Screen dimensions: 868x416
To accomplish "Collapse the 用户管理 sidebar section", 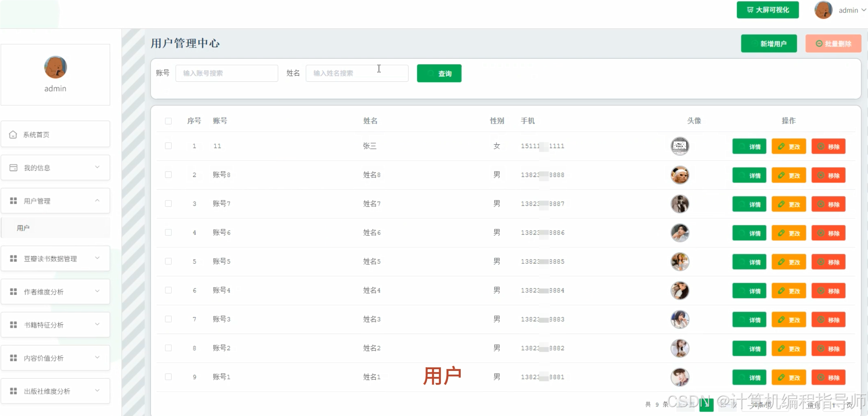I will [x=97, y=200].
